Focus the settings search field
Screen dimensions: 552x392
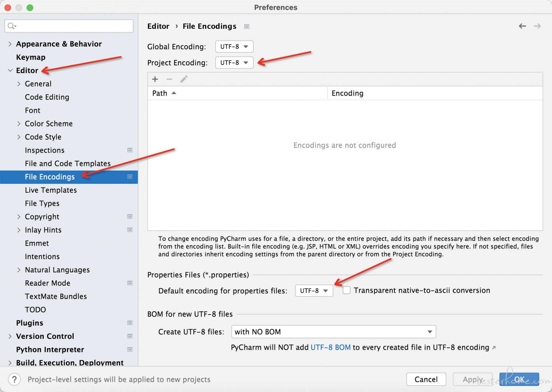69,26
